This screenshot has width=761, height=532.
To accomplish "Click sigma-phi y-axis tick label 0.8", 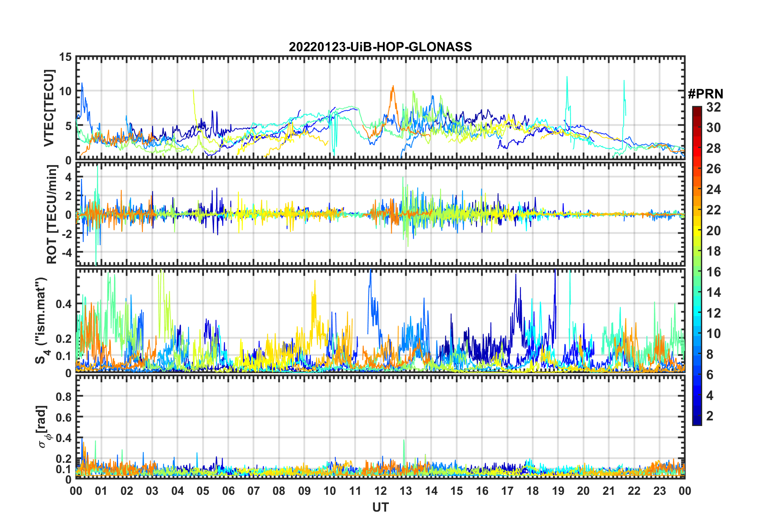I will tap(64, 396).
